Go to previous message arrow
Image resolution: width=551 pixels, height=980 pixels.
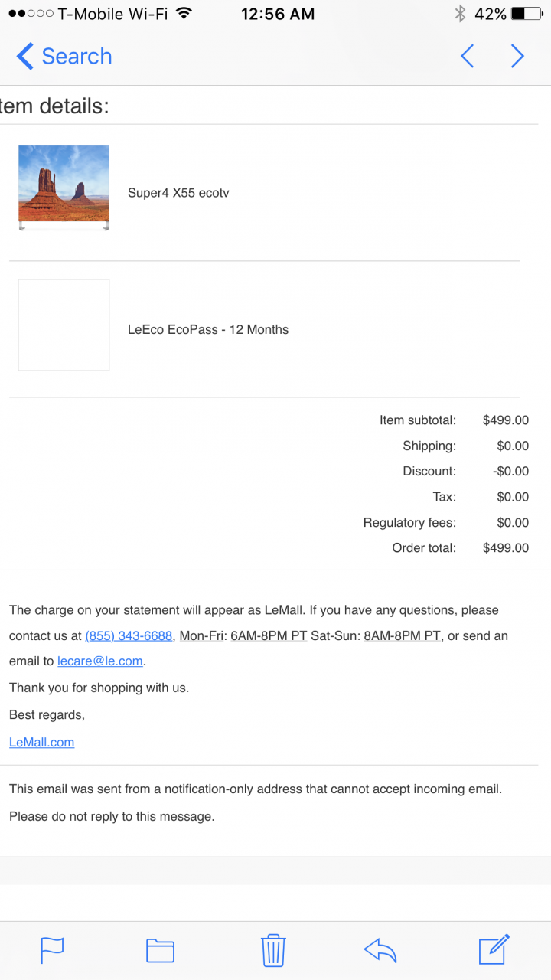[467, 56]
